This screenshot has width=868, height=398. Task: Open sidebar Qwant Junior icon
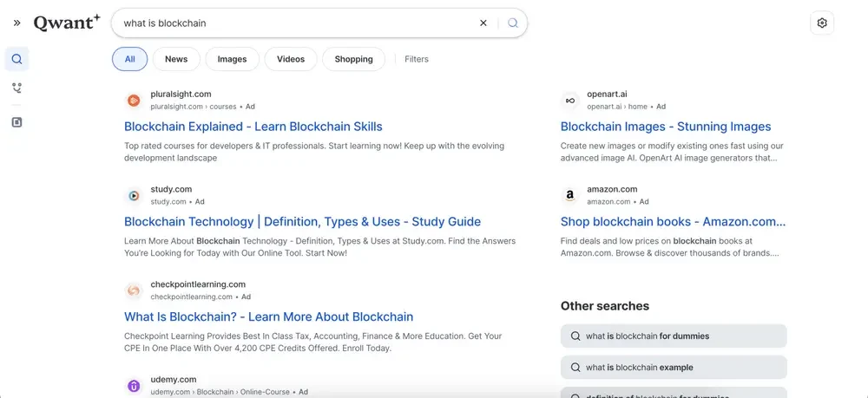(17, 88)
